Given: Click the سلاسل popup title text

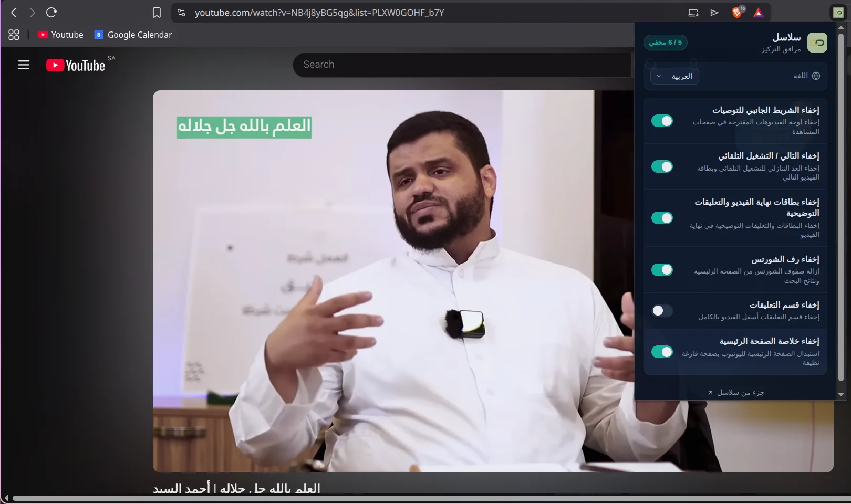Looking at the screenshot, I should pyautogui.click(x=786, y=37).
